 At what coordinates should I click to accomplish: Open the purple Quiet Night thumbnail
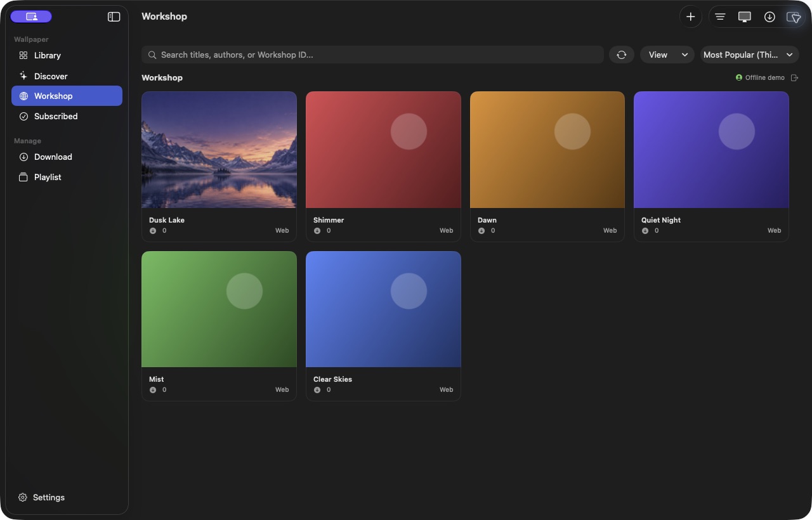tap(711, 150)
